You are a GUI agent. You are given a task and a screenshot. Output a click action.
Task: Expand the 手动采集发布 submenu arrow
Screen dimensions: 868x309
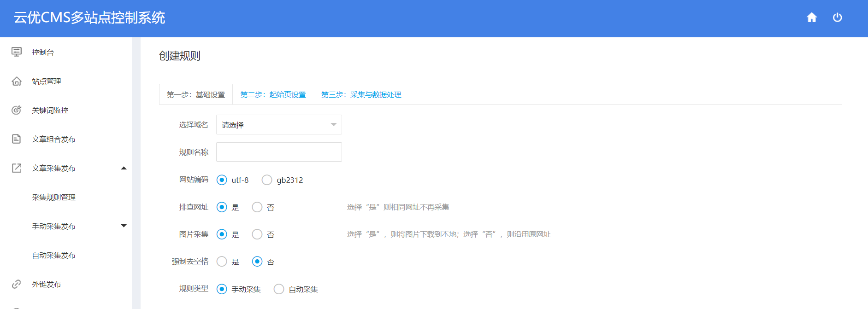[x=124, y=226]
